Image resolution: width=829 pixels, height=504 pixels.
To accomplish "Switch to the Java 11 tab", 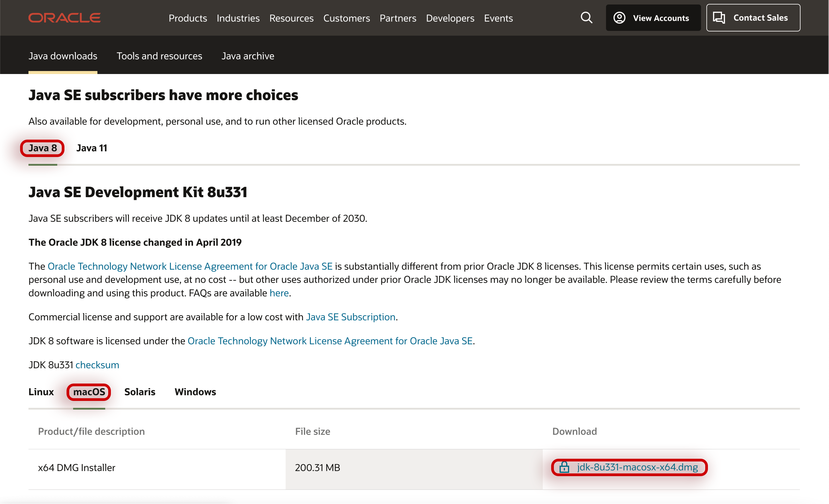I will pos(91,148).
